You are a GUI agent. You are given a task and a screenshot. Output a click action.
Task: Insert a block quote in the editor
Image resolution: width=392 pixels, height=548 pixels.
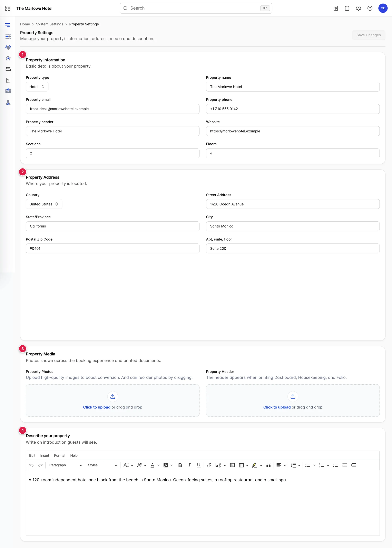click(x=268, y=465)
